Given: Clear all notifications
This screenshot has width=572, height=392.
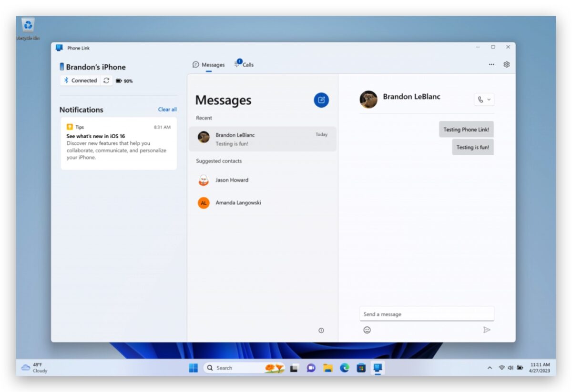Looking at the screenshot, I should [x=167, y=110].
